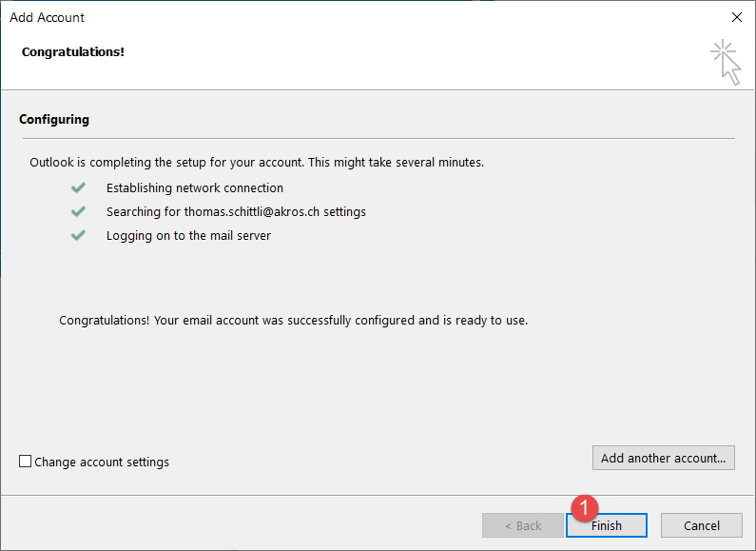Image resolution: width=756 pixels, height=551 pixels.
Task: Click the Logging on to mail server text
Action: [188, 235]
